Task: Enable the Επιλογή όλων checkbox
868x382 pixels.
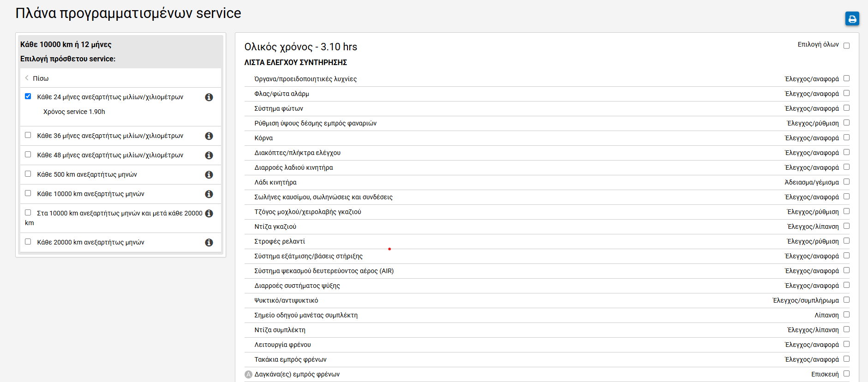Action: (846, 46)
